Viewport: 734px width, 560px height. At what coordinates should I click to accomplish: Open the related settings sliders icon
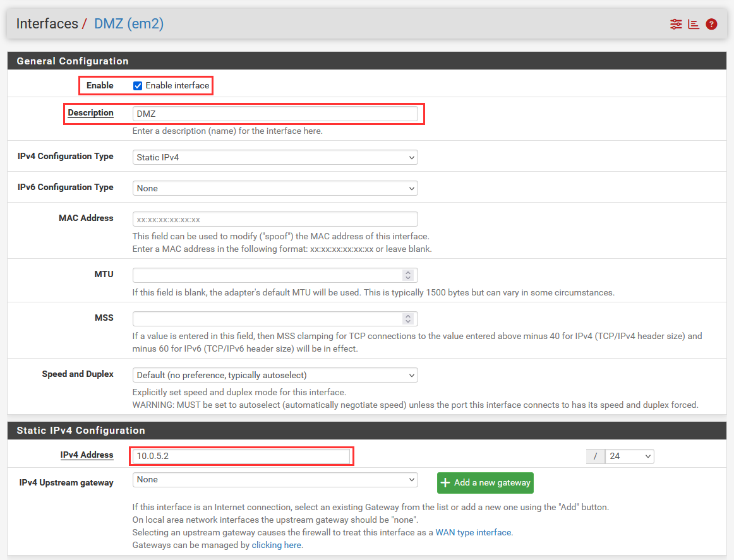(676, 24)
